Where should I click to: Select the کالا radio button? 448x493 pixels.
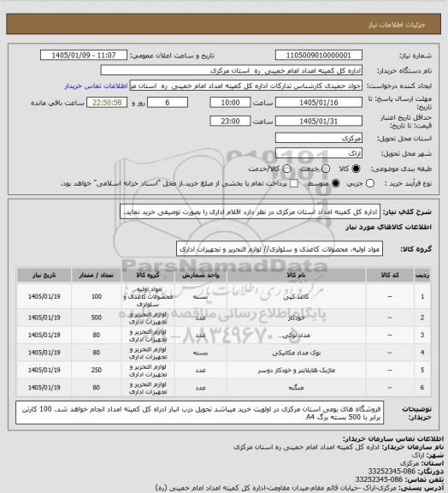(x=356, y=169)
